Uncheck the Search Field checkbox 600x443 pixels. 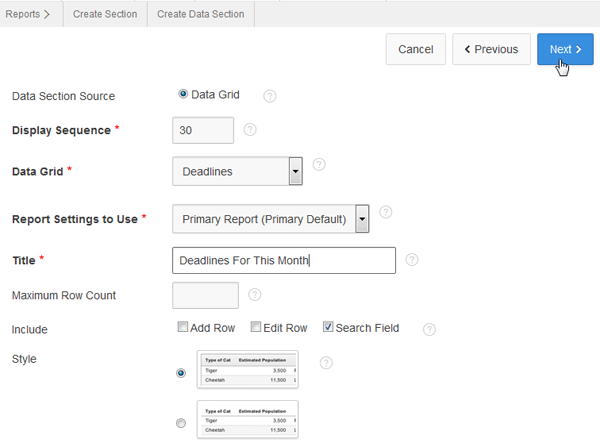(x=328, y=327)
